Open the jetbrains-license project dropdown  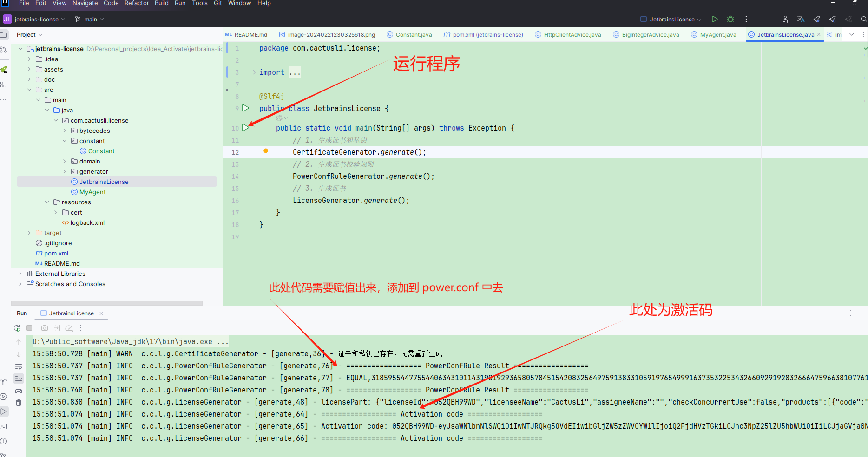click(x=34, y=19)
